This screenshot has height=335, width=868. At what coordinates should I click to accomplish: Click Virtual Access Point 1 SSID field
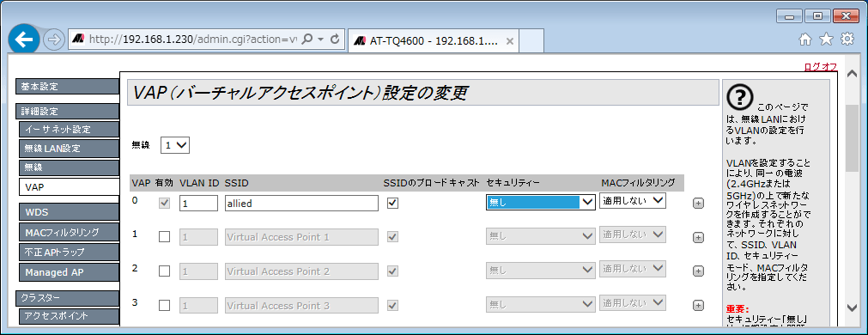(301, 237)
